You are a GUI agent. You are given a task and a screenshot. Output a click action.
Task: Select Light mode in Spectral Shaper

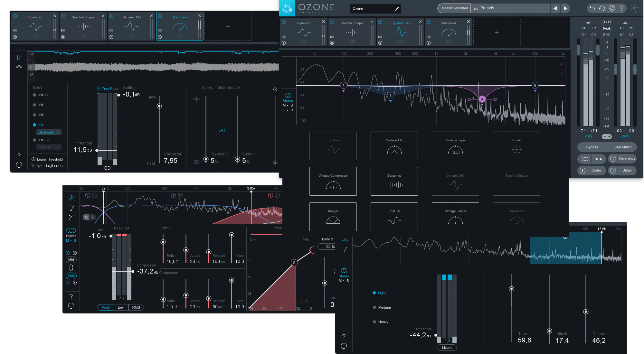[379, 293]
